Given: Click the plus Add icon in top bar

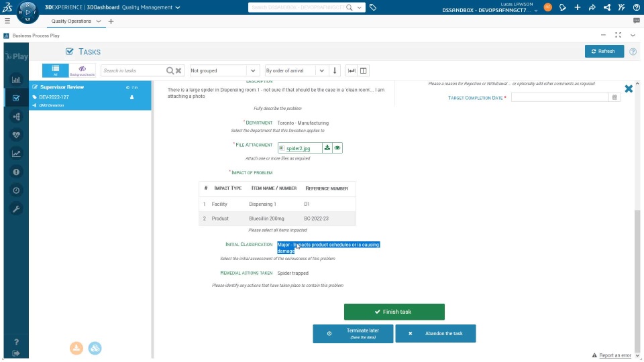Looking at the screenshot, I should pos(578,7).
